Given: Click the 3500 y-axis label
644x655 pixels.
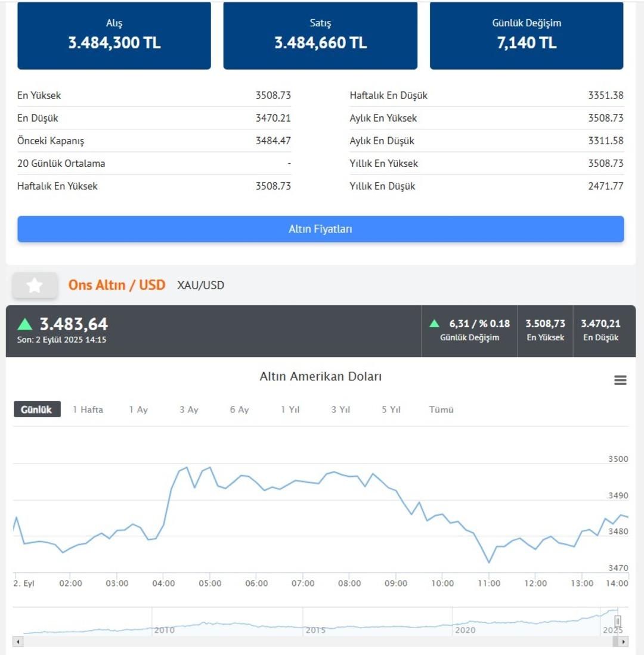Looking at the screenshot, I should [x=618, y=459].
